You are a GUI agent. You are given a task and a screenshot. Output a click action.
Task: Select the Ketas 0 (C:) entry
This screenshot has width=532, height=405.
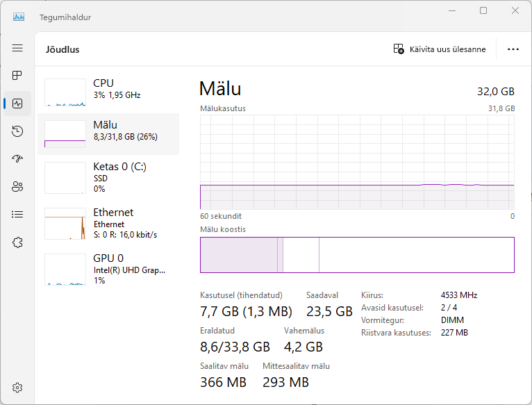coord(108,178)
